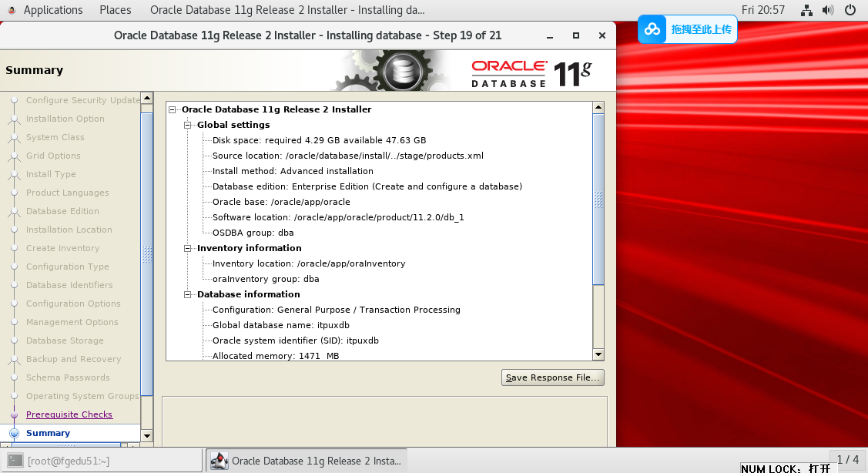The image size is (868, 473).
Task: Select the Configuration: General Purpose row
Action: pos(337,310)
